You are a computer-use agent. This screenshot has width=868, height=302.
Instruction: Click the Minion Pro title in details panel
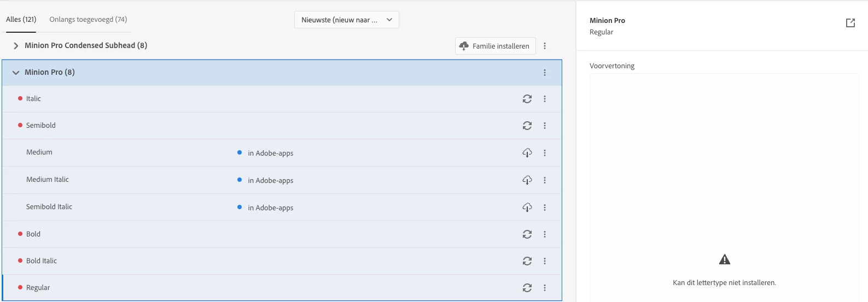tap(607, 21)
